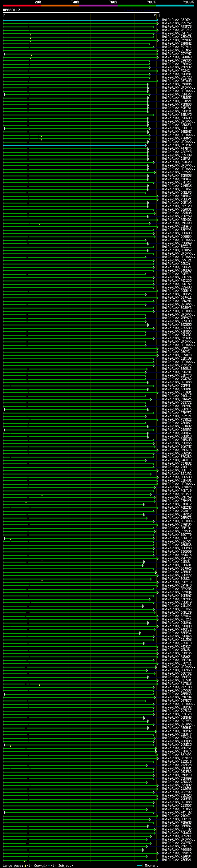Select hit label UniRef100_Q6T7F2

pos(177,30)
